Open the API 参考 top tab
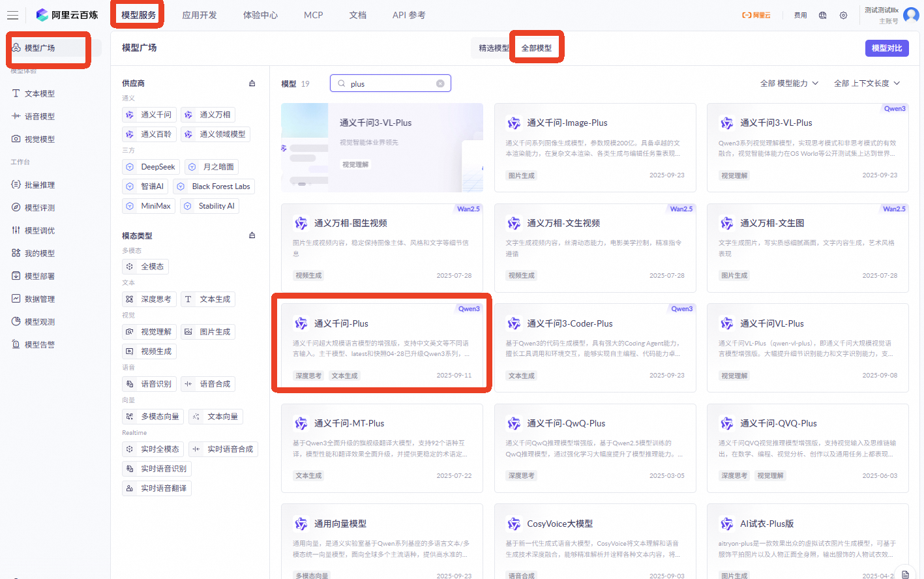Screen dimensions: 924x579 [409, 15]
